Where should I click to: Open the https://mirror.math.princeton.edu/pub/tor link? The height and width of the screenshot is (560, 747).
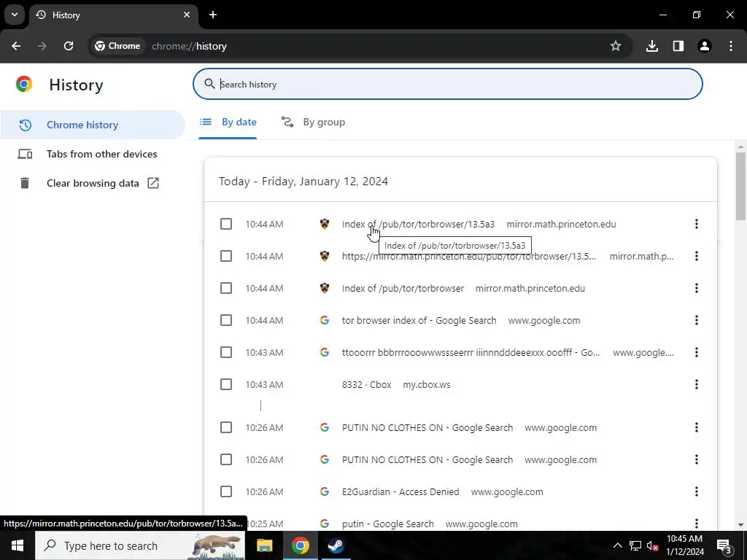[x=469, y=257]
